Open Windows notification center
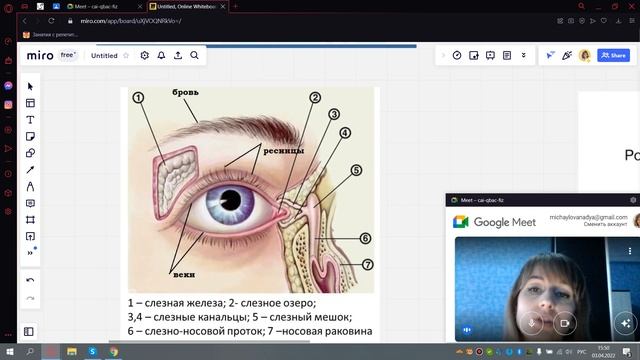Image resolution: width=640 pixels, height=360 pixels. click(x=627, y=351)
